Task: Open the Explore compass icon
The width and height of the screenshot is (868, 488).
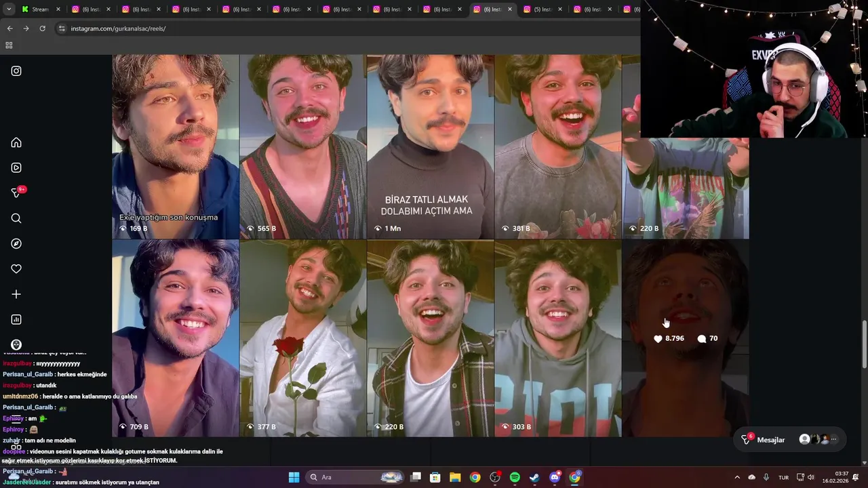Action: 16,243
